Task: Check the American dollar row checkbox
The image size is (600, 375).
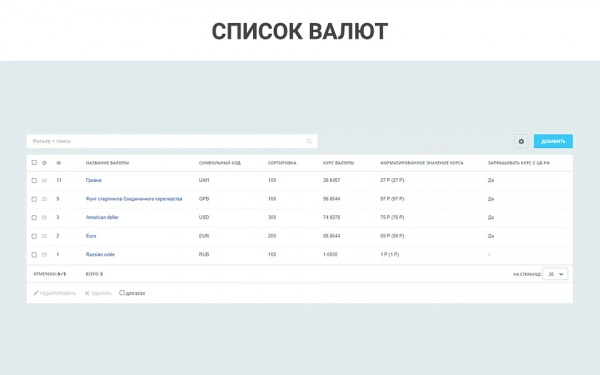Action: point(34,217)
